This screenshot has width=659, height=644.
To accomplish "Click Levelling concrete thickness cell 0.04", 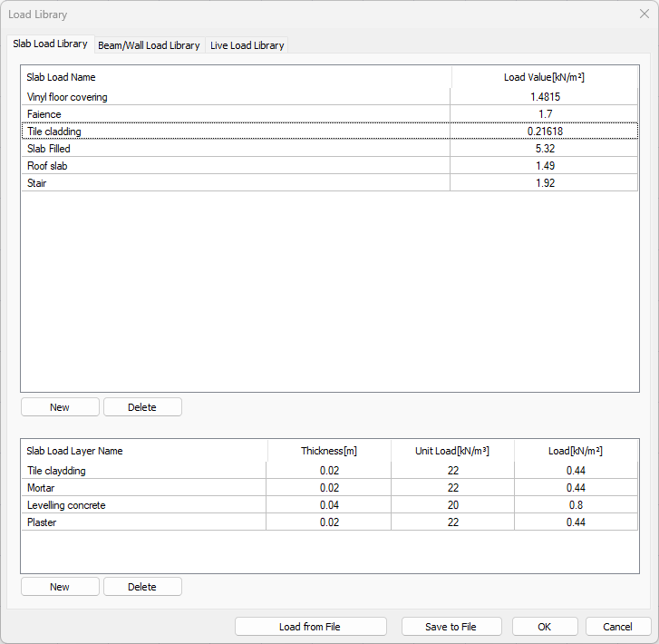I will [329, 505].
